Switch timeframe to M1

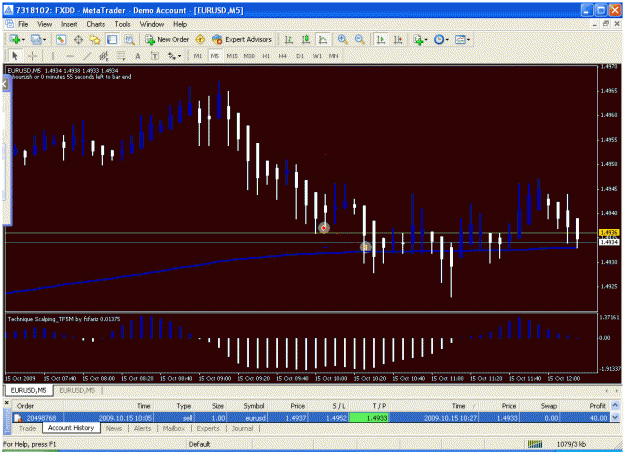[x=198, y=56]
